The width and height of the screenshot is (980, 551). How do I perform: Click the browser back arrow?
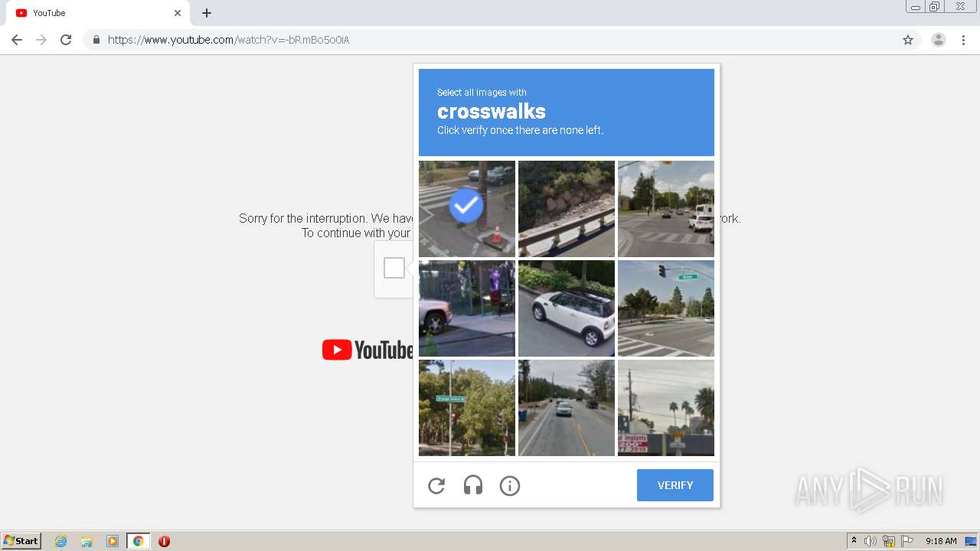coord(17,40)
